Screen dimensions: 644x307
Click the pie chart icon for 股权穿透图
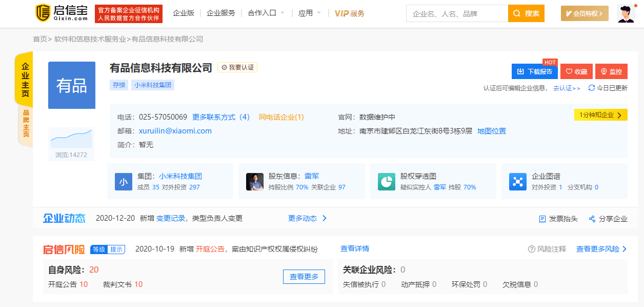pyautogui.click(x=387, y=182)
